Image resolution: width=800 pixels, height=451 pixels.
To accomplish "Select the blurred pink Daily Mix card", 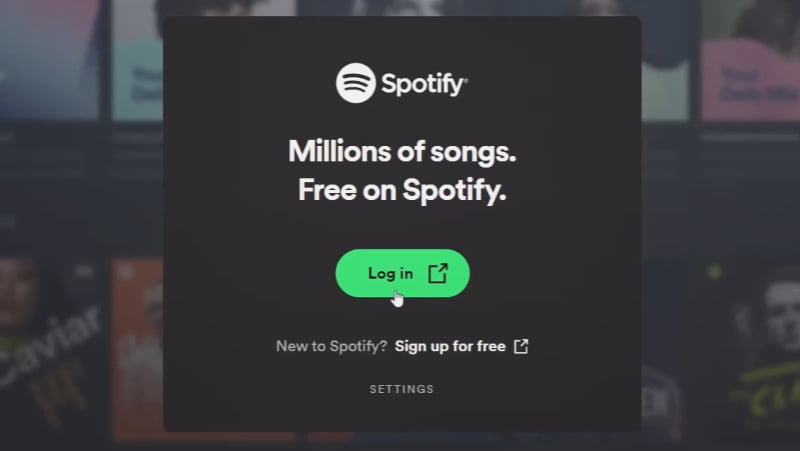I will tap(751, 60).
